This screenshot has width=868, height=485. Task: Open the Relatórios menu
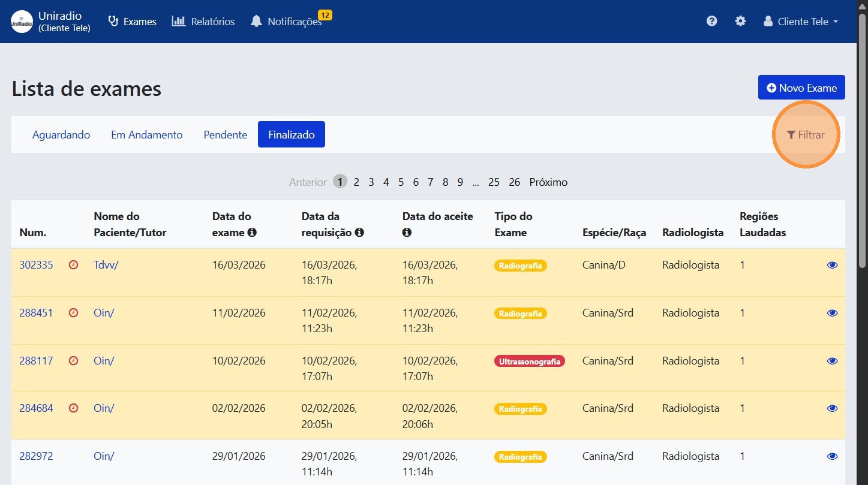pyautogui.click(x=203, y=22)
